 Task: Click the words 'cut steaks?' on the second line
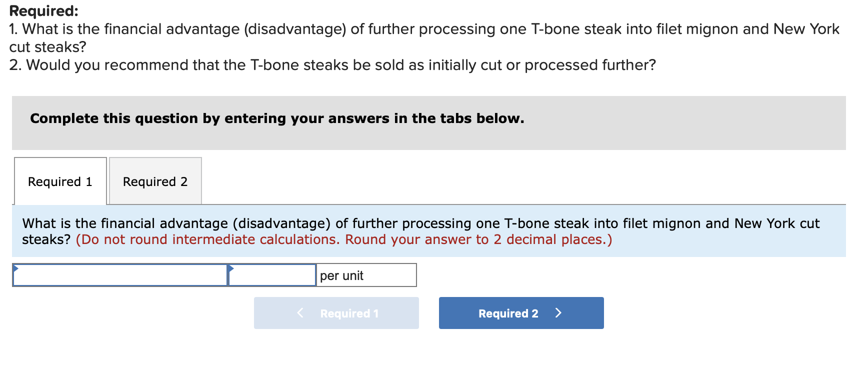click(x=48, y=47)
